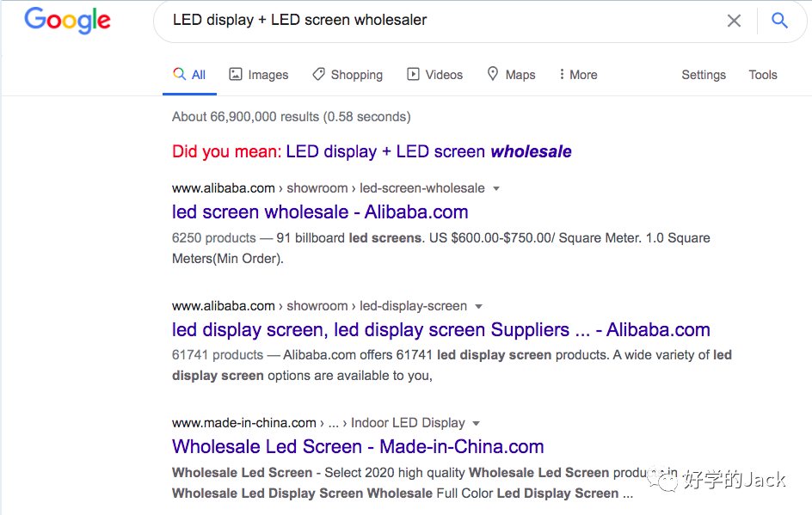
Task: Open the Tools menu
Action: [x=763, y=75]
